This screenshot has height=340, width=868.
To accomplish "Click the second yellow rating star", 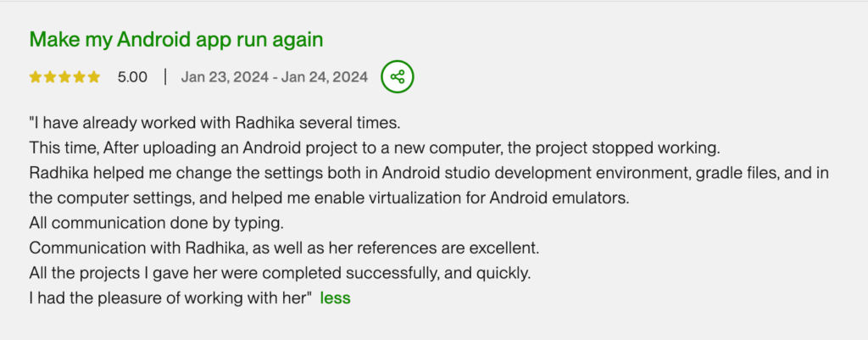I will click(50, 77).
